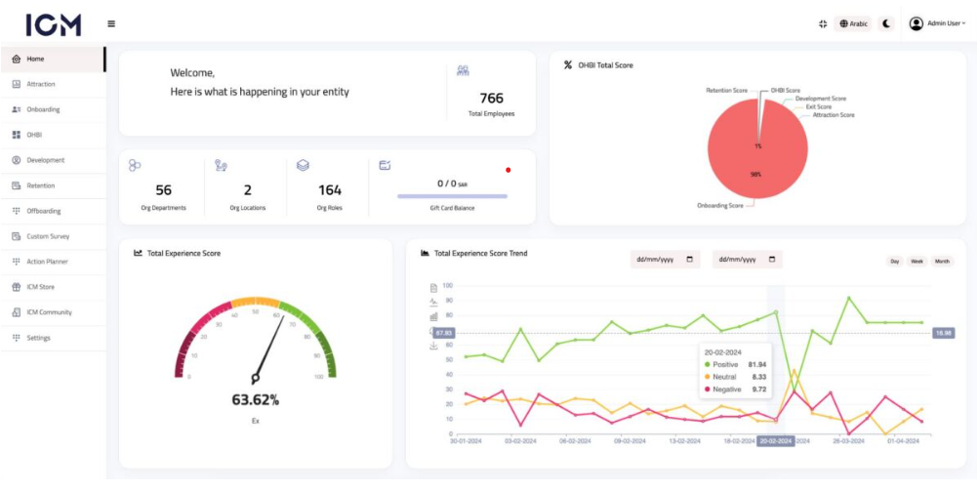Switch the language to Arabic
The image size is (980, 492).
pos(854,24)
